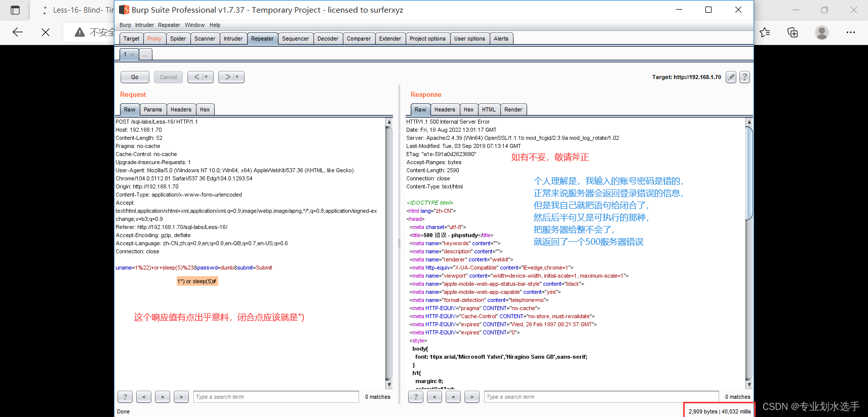Show request Headers view
The width and height of the screenshot is (868, 417).
tap(181, 109)
